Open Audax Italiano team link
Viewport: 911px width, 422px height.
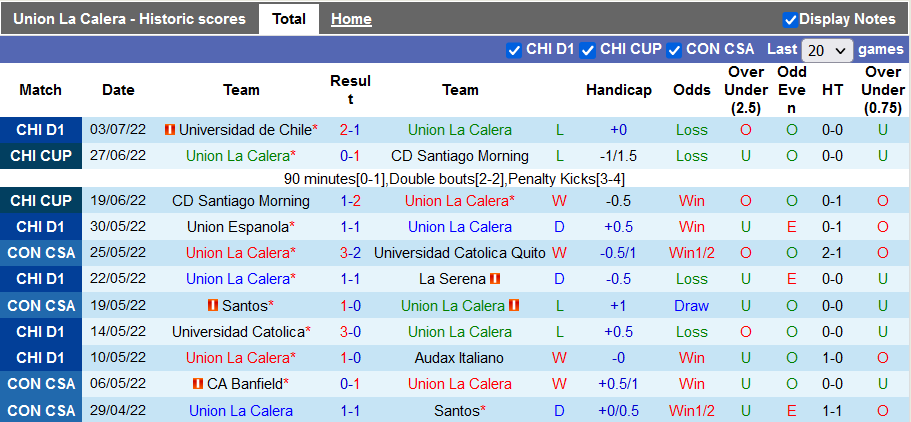(x=460, y=358)
